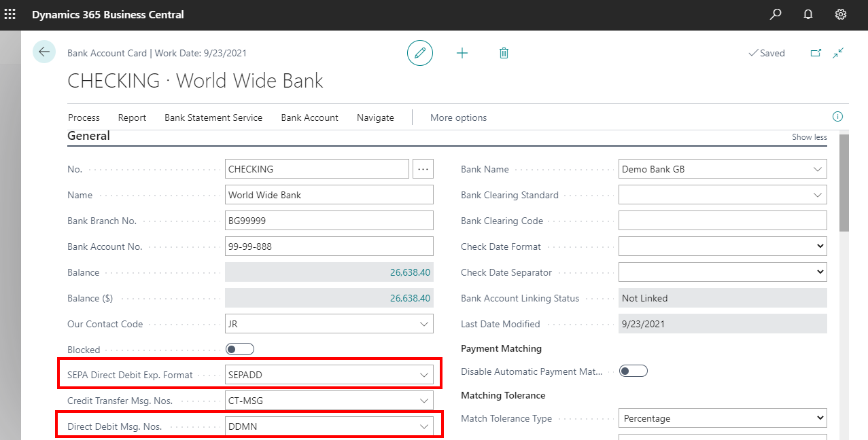Open the Report menu
Viewport: 868px width, 440px height.
(132, 117)
